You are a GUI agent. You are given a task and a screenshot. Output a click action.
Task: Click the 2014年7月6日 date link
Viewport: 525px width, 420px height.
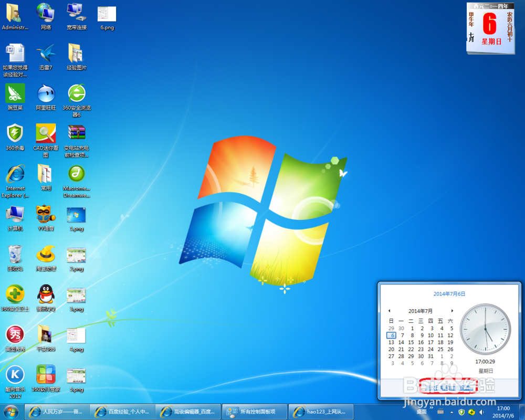coord(449,293)
